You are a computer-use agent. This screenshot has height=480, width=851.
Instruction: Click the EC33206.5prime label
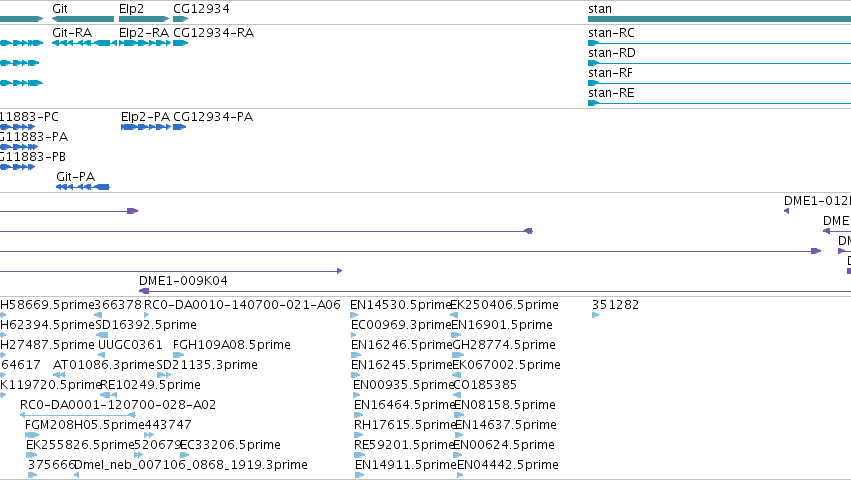[x=230, y=445]
